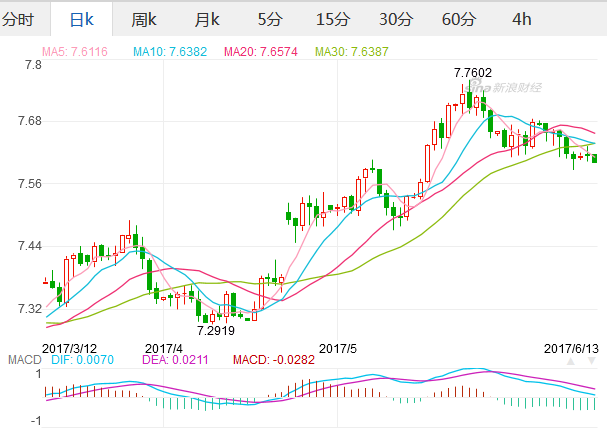Viewport: 607px width, 433px height.
Task: Click the up triangle indicator switcher
Action: (571, 361)
